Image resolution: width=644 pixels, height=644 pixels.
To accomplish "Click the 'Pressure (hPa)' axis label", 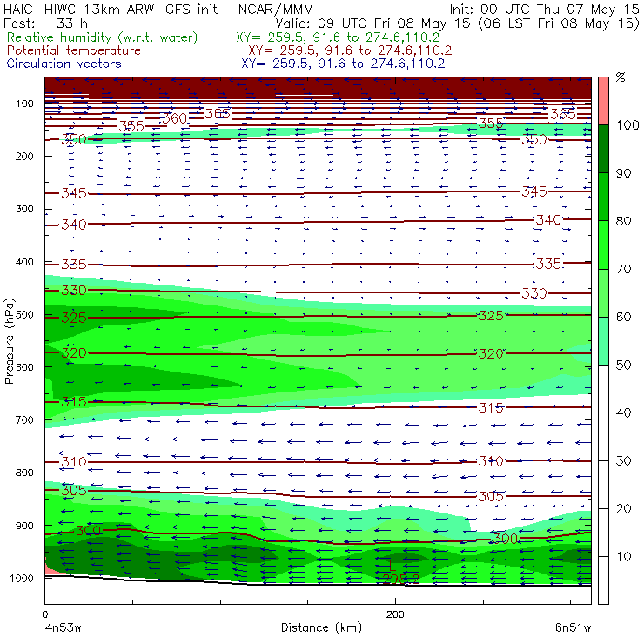I will tap(10, 341).
